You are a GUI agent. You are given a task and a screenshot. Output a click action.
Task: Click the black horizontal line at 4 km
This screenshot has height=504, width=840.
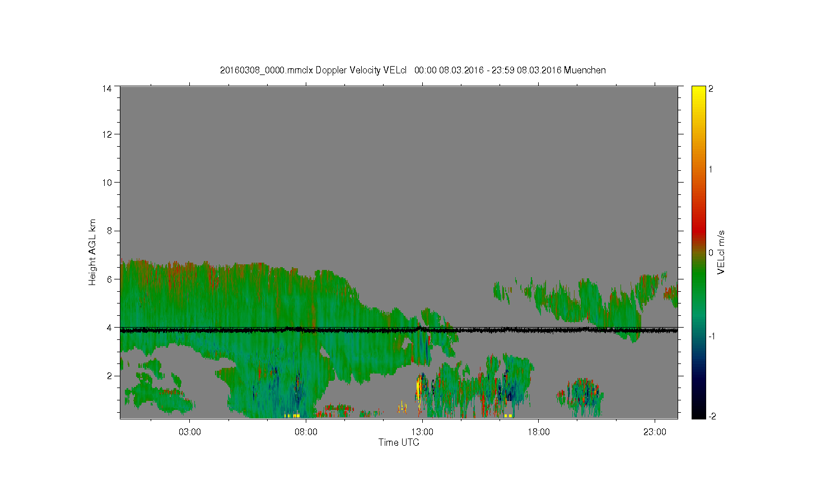[x=399, y=330]
